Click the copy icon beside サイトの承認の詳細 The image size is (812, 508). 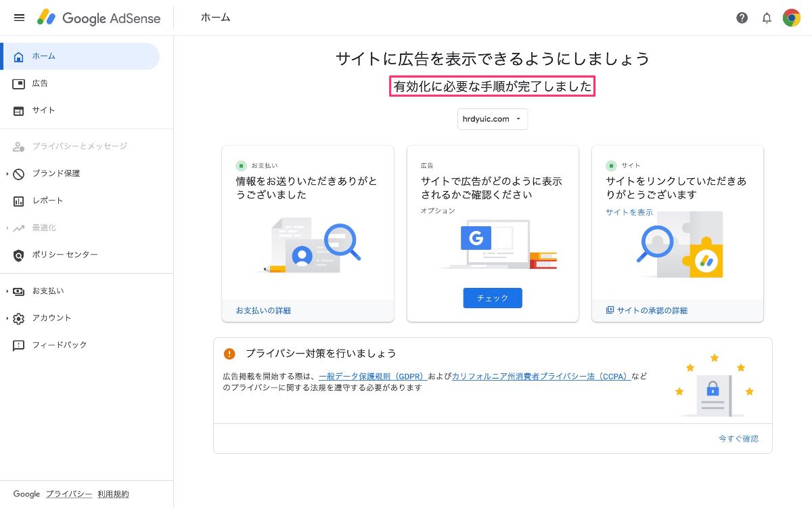coord(610,310)
